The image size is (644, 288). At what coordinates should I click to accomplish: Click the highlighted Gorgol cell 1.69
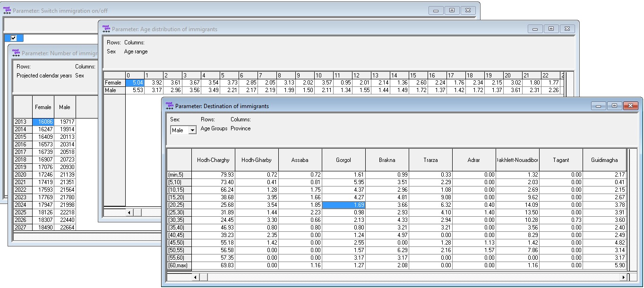[x=343, y=205]
